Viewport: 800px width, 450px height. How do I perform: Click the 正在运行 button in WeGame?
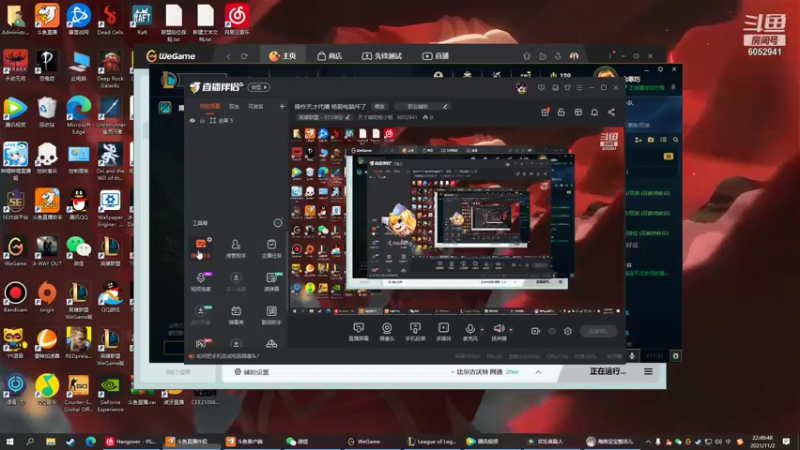pos(607,371)
